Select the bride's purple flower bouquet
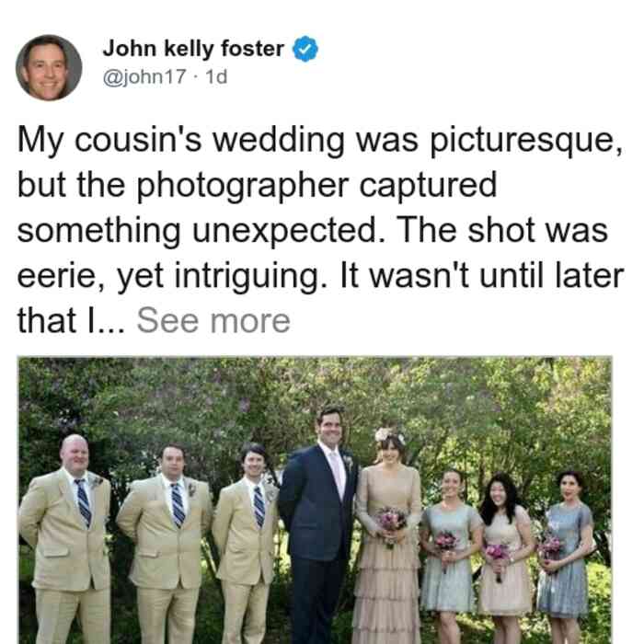This screenshot has width=644, height=644. (391, 523)
